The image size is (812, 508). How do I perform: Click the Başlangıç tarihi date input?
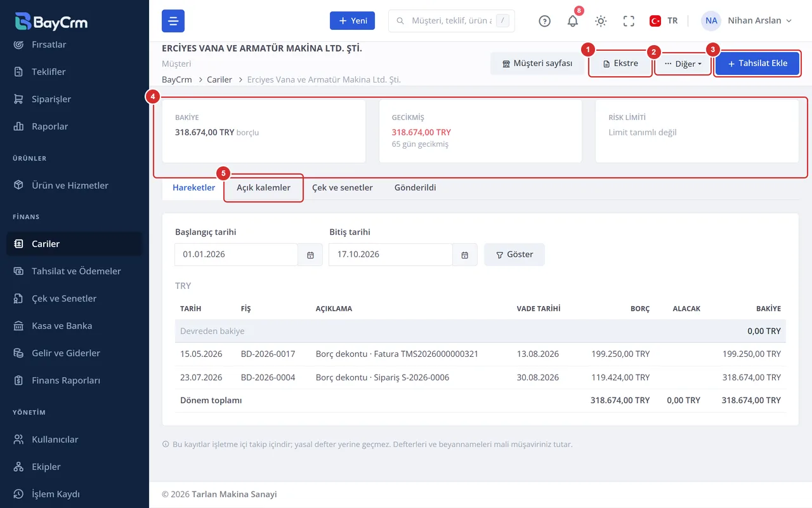[237, 255]
